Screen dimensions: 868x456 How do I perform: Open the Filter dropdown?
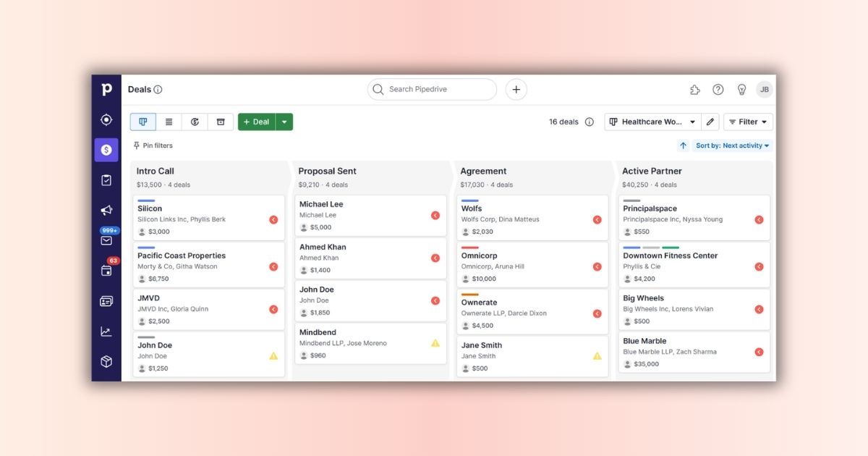point(748,122)
